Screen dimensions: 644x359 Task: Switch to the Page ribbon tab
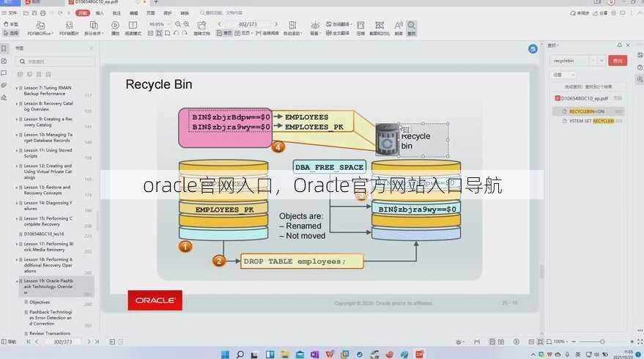pos(151,13)
